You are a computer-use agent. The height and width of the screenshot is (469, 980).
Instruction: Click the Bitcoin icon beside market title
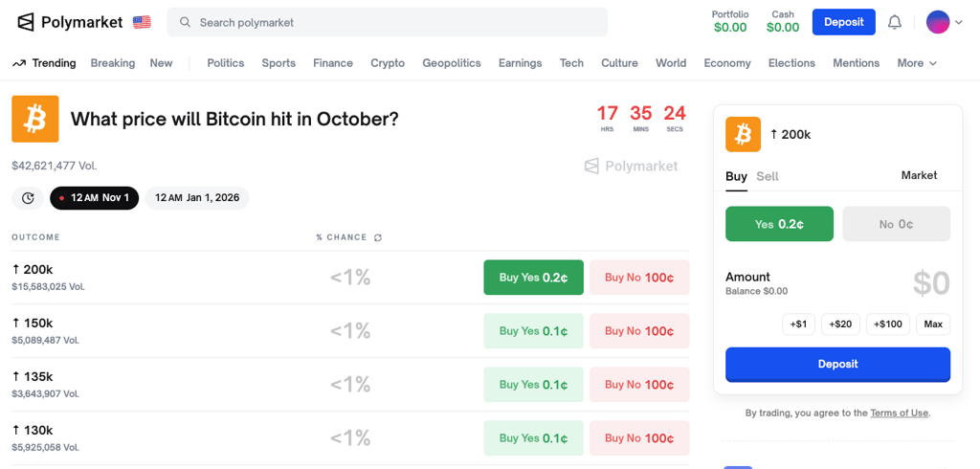[35, 119]
